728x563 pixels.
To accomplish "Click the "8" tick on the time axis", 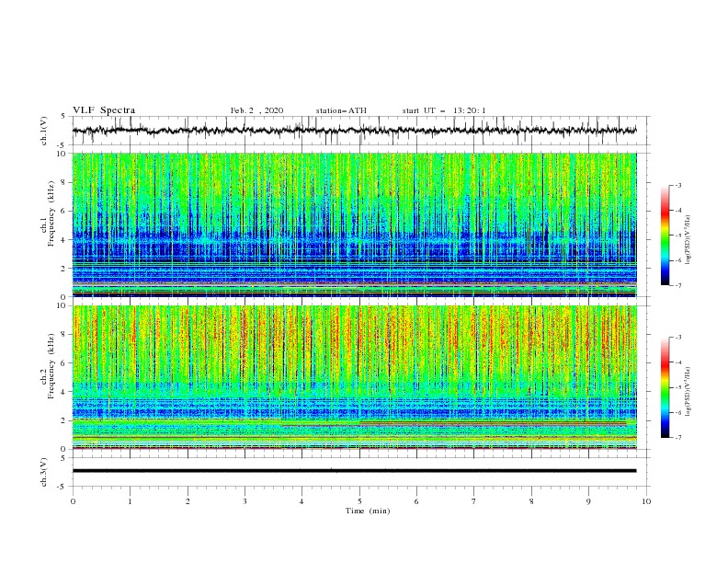I will tap(531, 501).
